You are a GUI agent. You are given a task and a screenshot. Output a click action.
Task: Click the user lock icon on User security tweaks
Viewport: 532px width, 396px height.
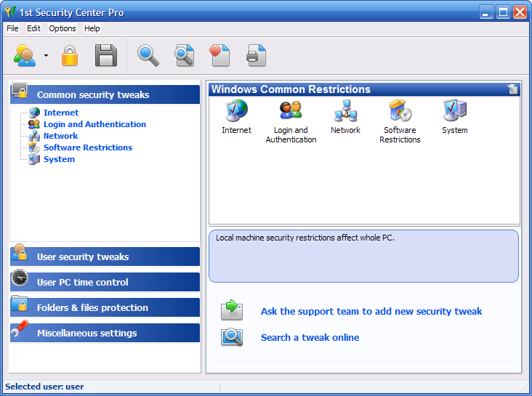point(20,252)
